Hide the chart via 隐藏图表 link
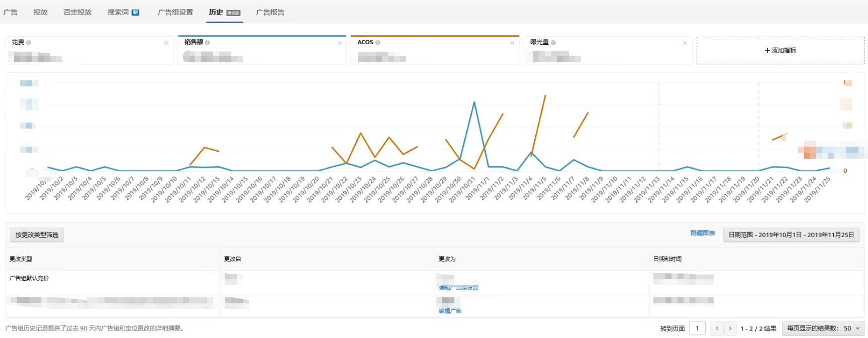Image resolution: width=868 pixels, height=338 pixels. (x=702, y=233)
